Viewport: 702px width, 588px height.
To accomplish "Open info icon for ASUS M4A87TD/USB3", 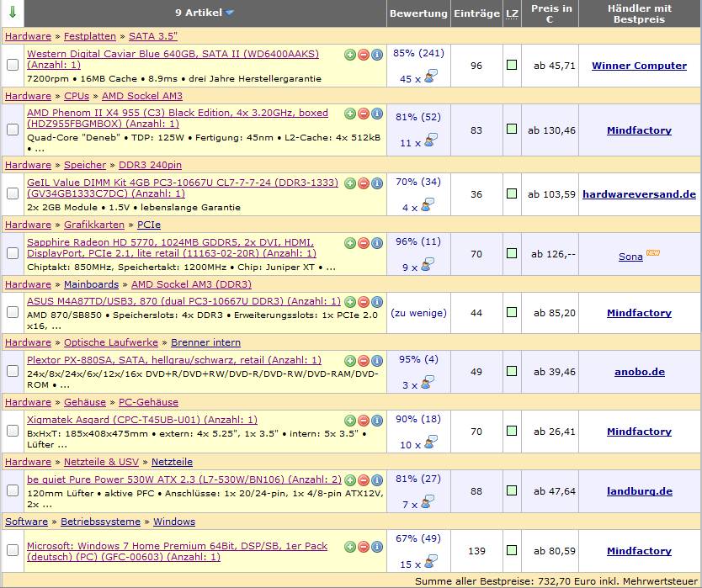I will click(377, 302).
